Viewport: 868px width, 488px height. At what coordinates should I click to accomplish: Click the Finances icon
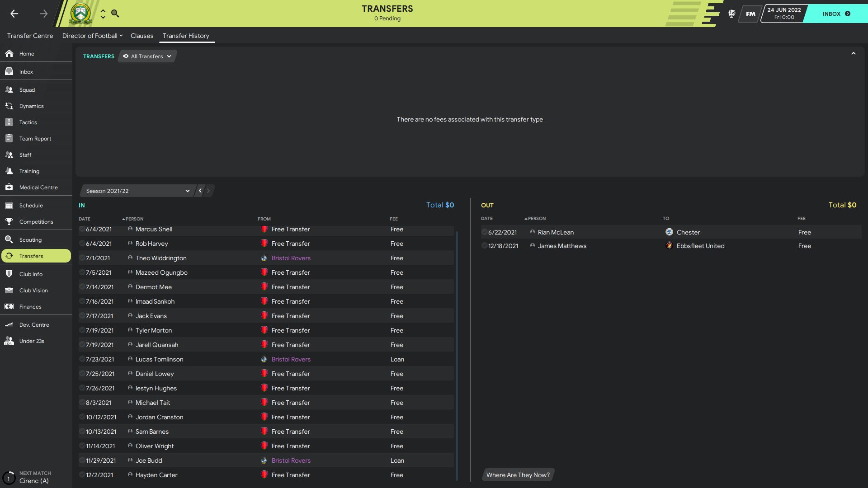[x=9, y=306]
